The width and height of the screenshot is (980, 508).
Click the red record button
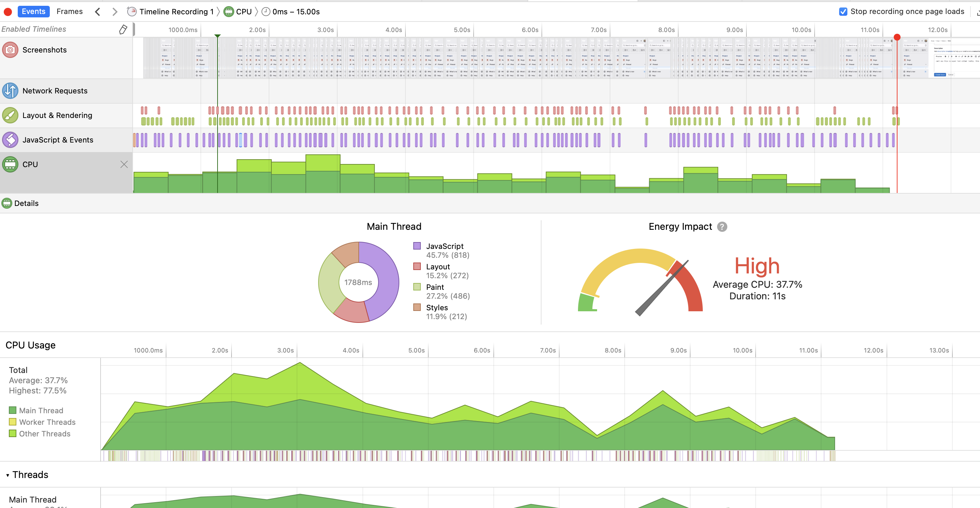(x=8, y=12)
